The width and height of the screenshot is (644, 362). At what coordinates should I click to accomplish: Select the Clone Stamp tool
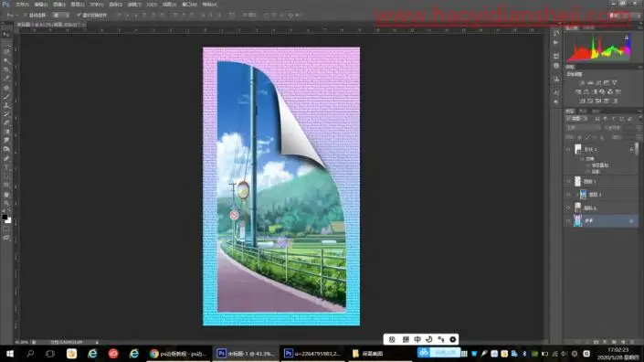[x=6, y=105]
